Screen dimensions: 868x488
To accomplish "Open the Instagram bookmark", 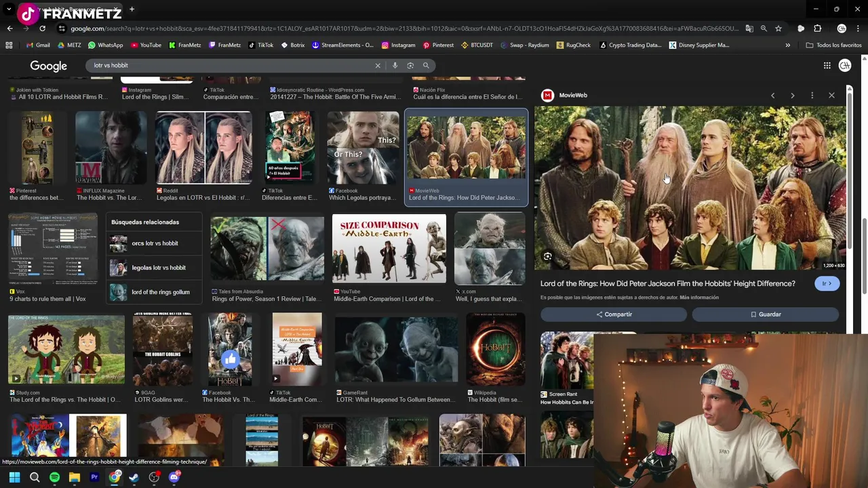I will click(398, 45).
